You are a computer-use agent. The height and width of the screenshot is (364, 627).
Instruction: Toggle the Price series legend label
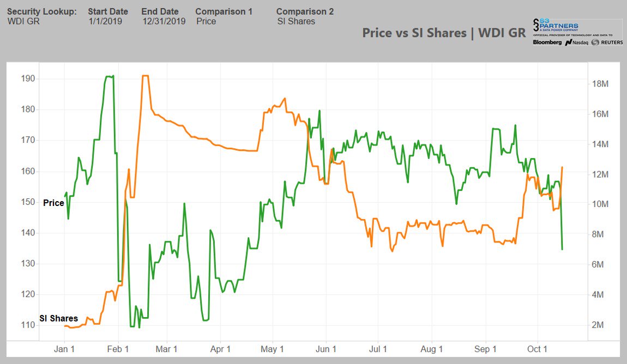pos(55,203)
